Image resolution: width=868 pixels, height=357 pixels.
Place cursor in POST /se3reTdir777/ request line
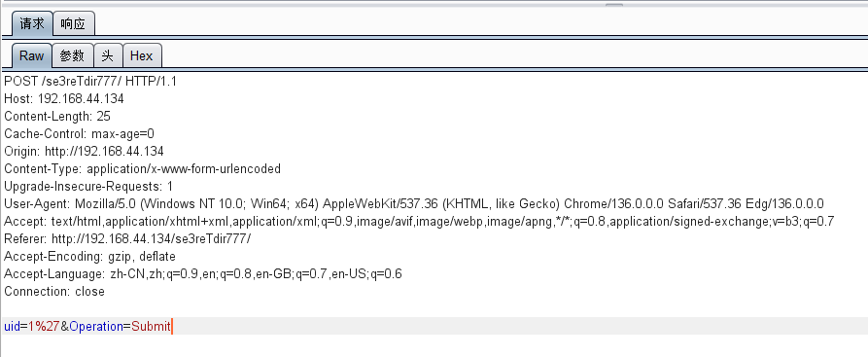[x=90, y=81]
